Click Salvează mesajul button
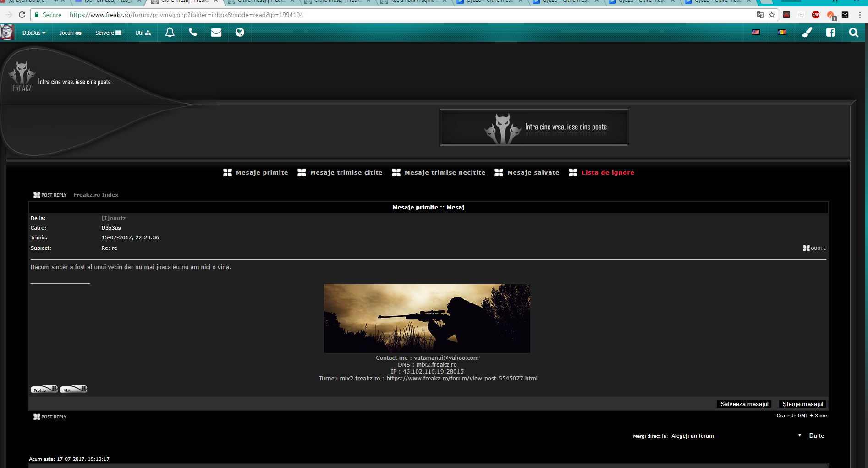Screen dimensions: 868x468 744,404
